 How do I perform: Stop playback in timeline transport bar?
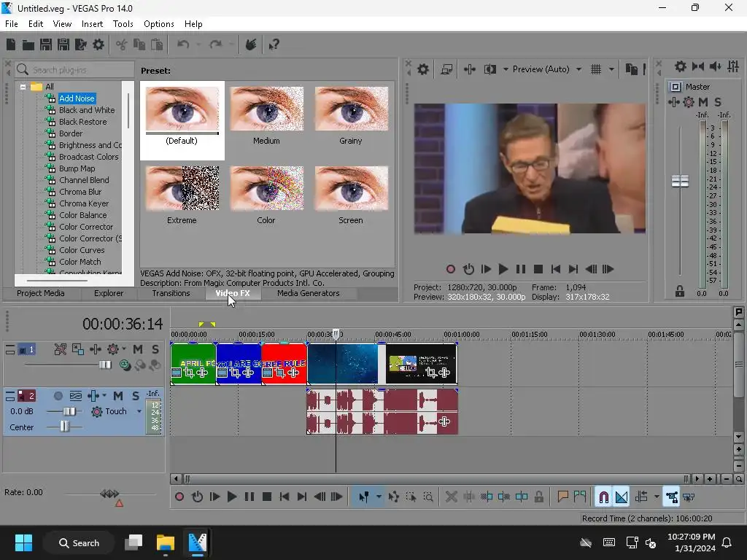pos(267,497)
